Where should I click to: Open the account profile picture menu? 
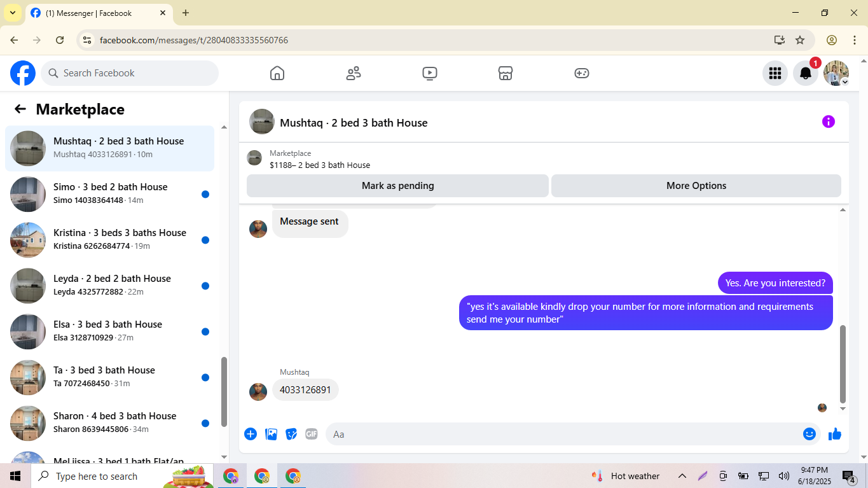tap(836, 73)
